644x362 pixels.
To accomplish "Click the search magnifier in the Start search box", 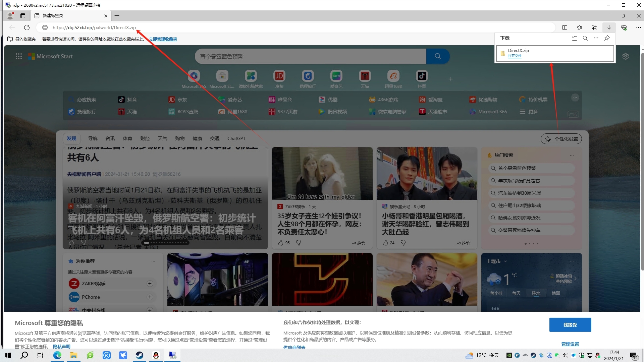I will tap(438, 56).
